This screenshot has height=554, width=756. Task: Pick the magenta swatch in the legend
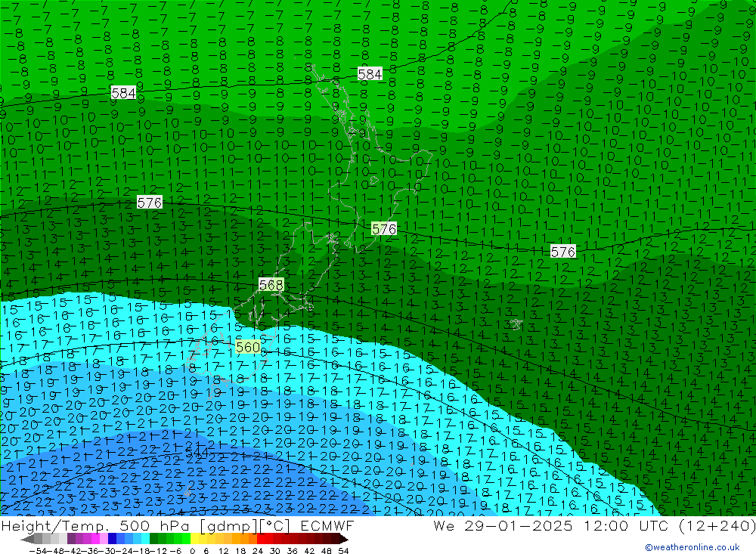(96, 539)
